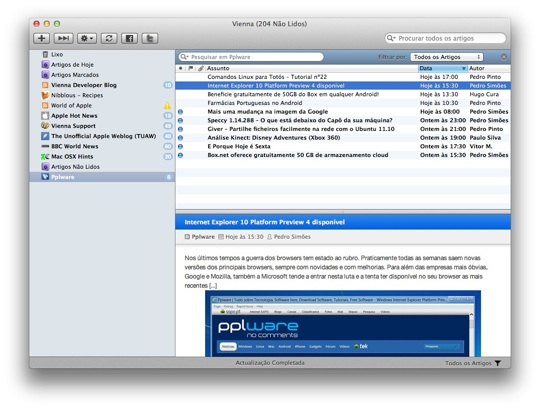The height and width of the screenshot is (409, 540).
Task: Select Internet Explorer 10 Platform Preview row
Action: tap(343, 86)
